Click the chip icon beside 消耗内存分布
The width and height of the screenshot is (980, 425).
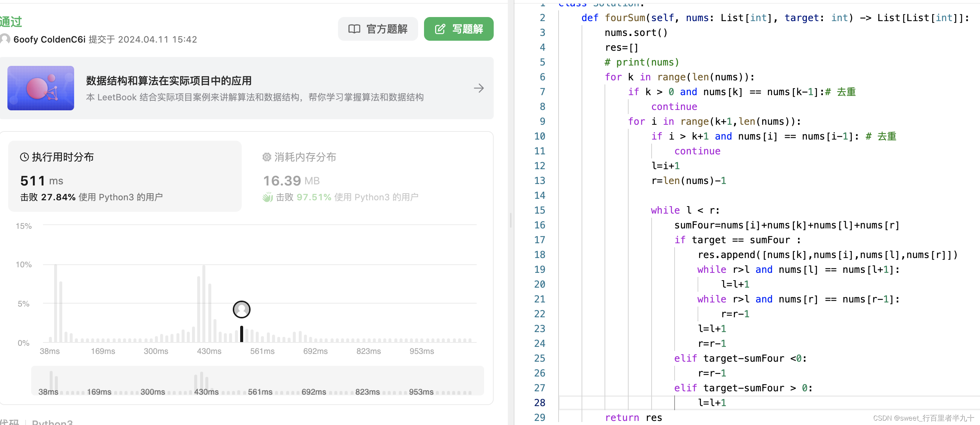[267, 157]
